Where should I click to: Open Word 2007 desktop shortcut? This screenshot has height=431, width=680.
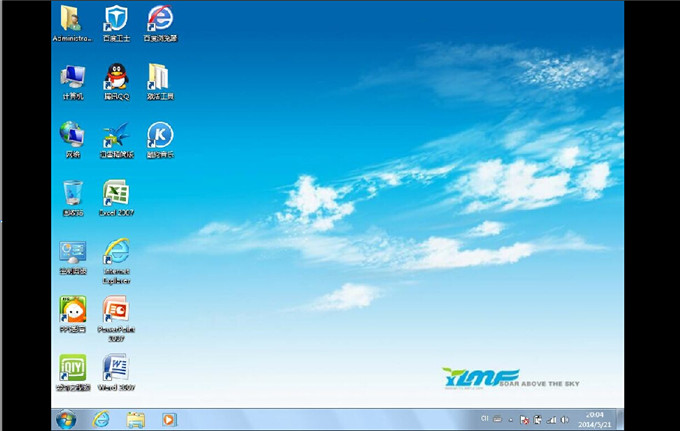116,367
